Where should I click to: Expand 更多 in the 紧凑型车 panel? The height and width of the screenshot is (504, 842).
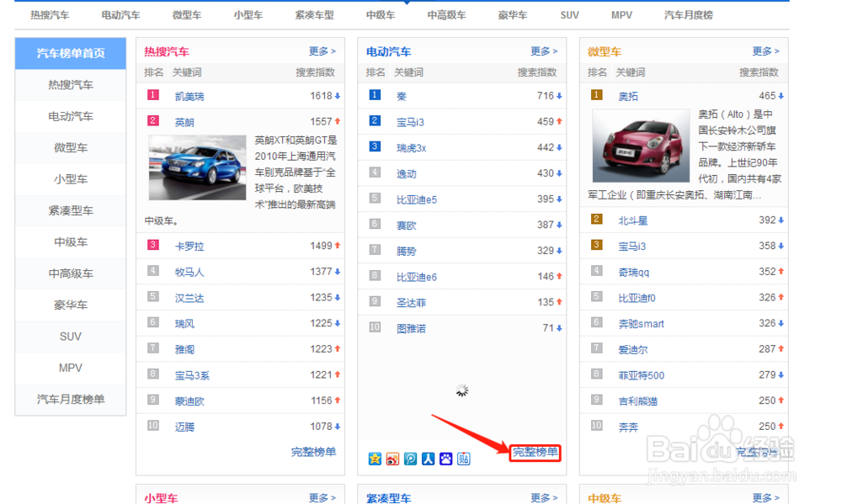tap(544, 497)
